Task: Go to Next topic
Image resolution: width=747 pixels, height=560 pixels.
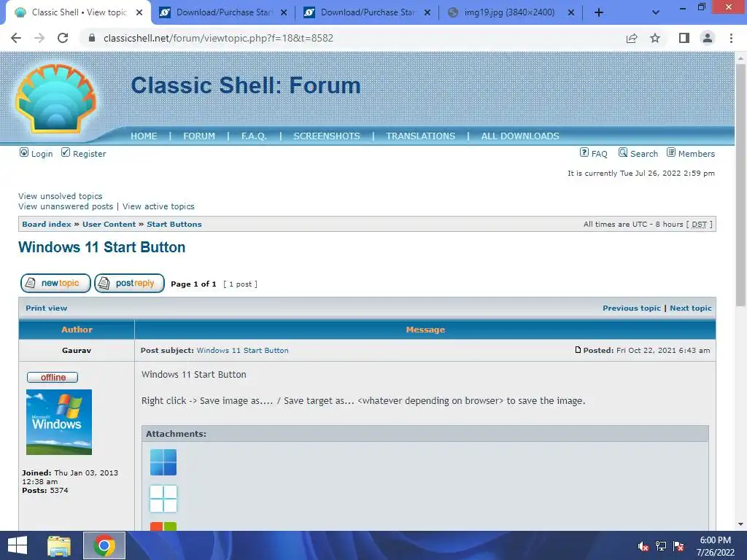Action: (x=691, y=308)
